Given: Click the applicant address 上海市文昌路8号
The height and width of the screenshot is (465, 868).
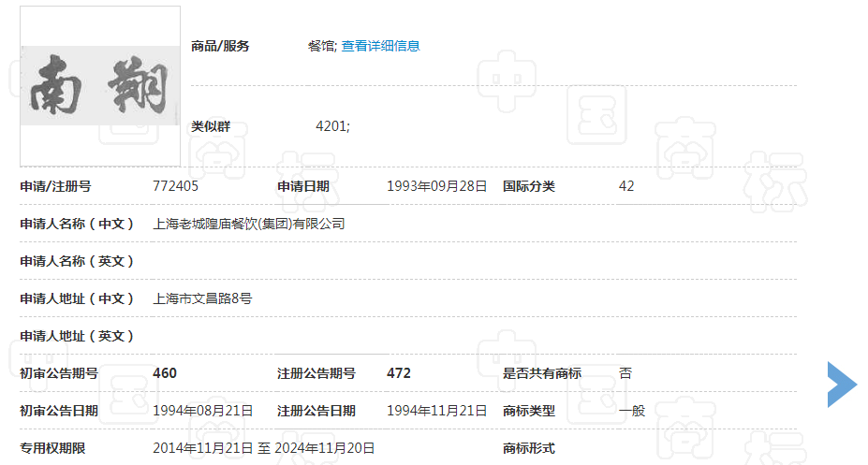Looking at the screenshot, I should [x=202, y=298].
